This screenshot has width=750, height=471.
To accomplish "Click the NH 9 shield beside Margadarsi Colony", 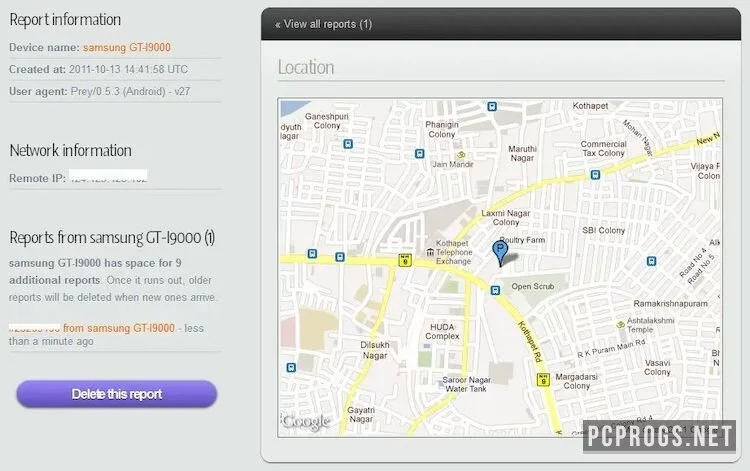I will coord(543,380).
